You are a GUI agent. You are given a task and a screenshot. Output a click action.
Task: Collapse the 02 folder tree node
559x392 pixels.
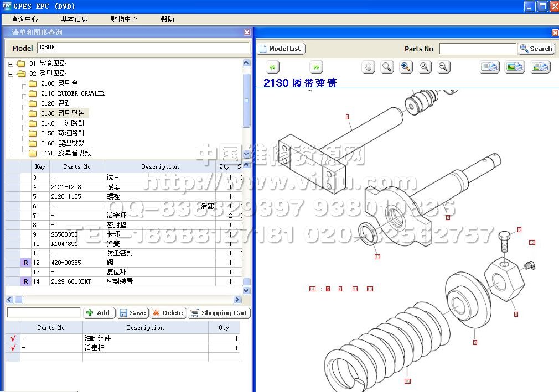11,74
